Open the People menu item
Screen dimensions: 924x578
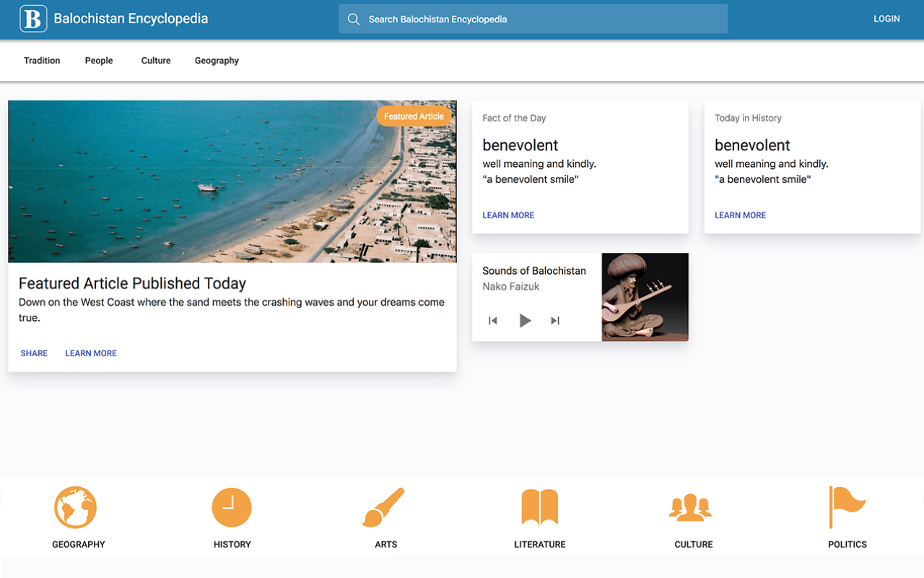point(99,61)
